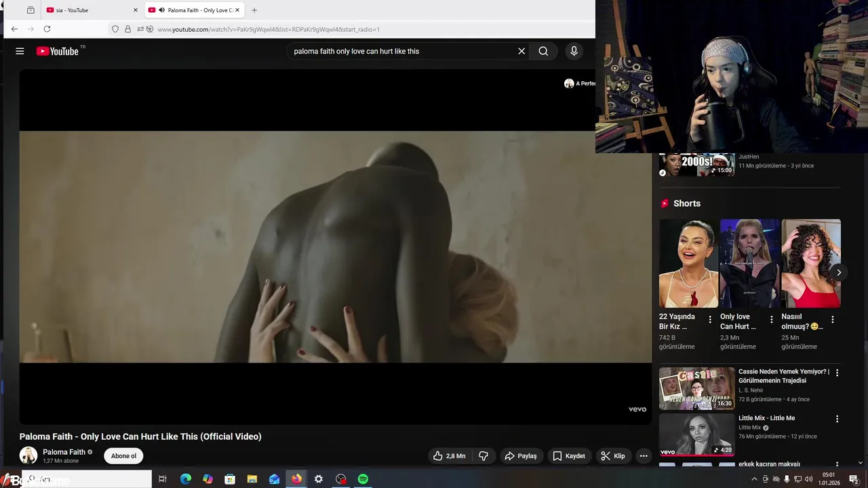Select the Paloma Faith browser tab
Screen dimensions: 868x488
194,10
